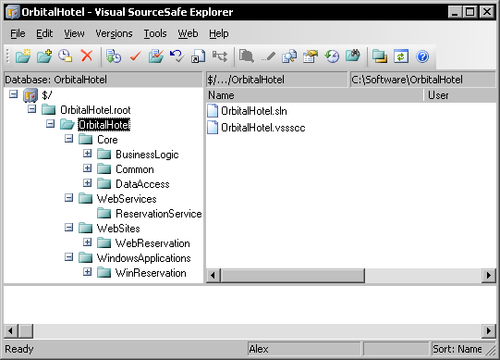
Task: Click the grayed pencil Edit icon
Action: pyautogui.click(x=268, y=56)
